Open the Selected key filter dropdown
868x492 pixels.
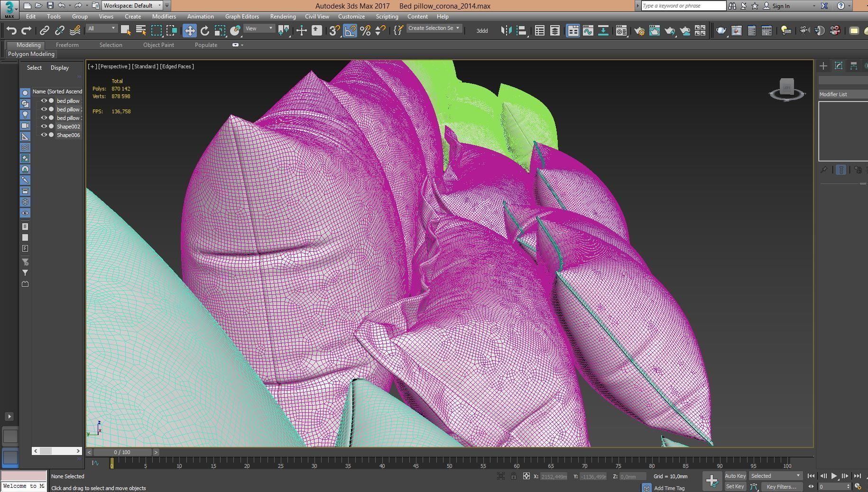(x=776, y=476)
